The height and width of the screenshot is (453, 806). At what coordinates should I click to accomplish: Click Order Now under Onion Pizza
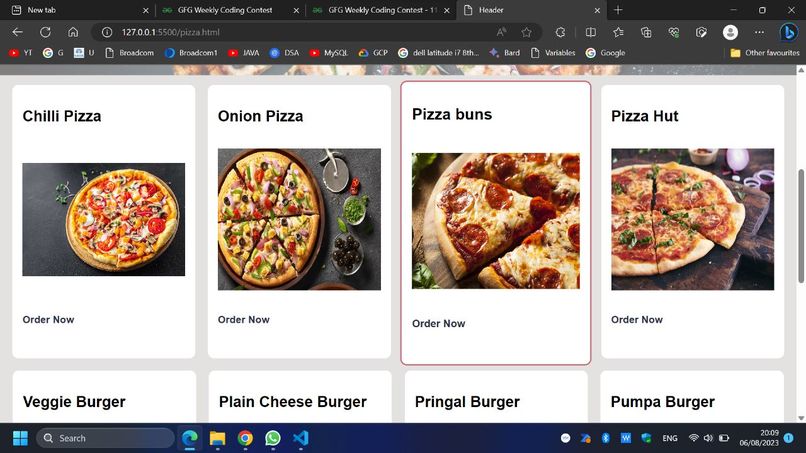click(244, 319)
